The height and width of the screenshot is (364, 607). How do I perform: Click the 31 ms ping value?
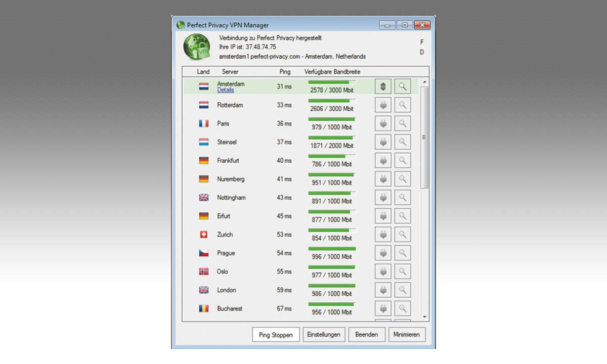click(x=284, y=86)
